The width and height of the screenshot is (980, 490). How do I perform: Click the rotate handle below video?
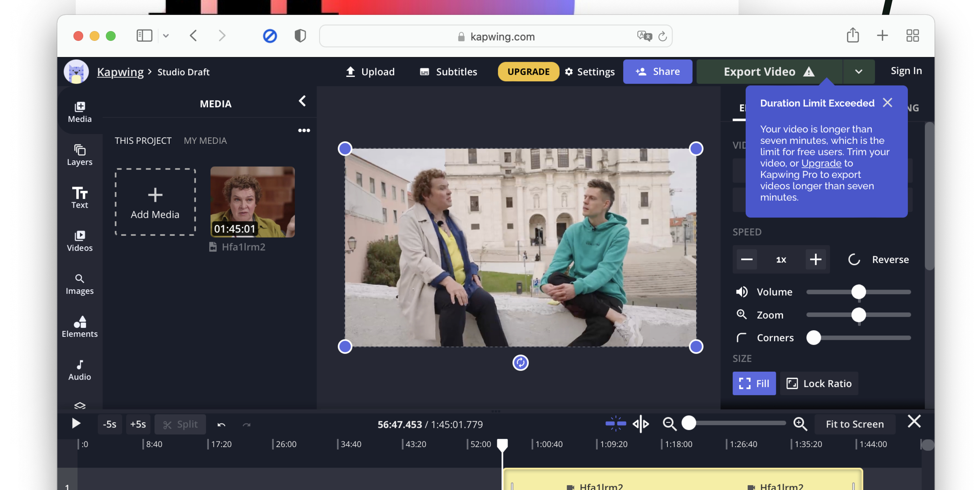tap(520, 362)
